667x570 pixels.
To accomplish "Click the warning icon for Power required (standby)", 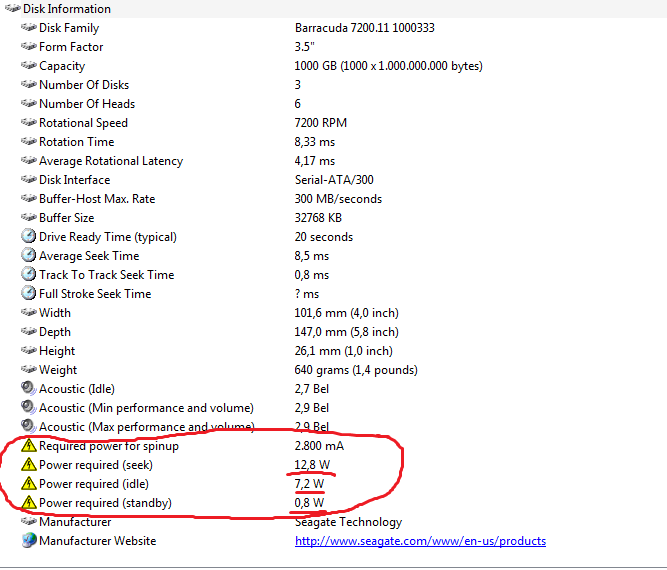I will tap(29, 502).
